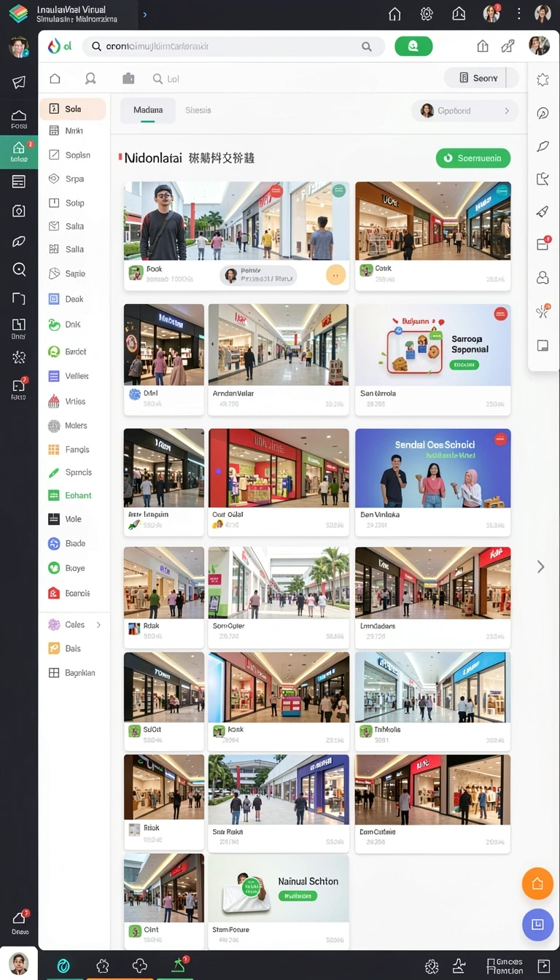Select the Biade sidebar item
Screen dimensions: 560x980
point(73,543)
